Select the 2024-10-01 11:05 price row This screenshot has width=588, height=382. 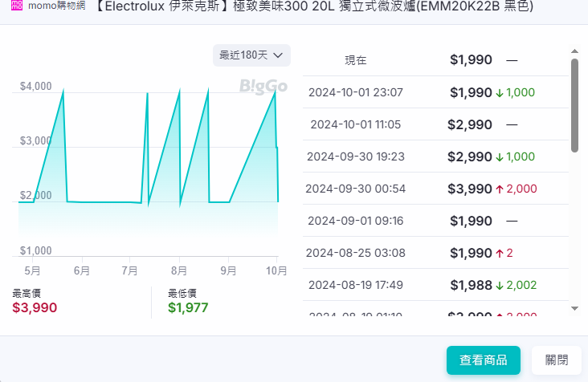(435, 124)
